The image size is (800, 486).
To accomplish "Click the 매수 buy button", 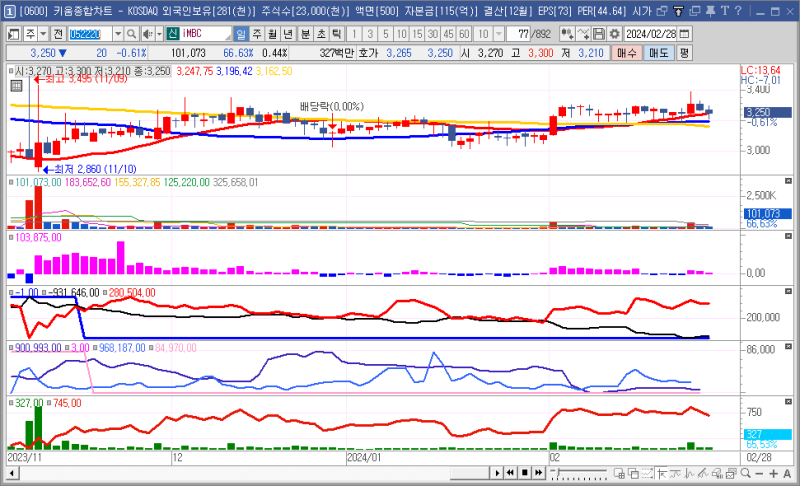I will point(627,52).
